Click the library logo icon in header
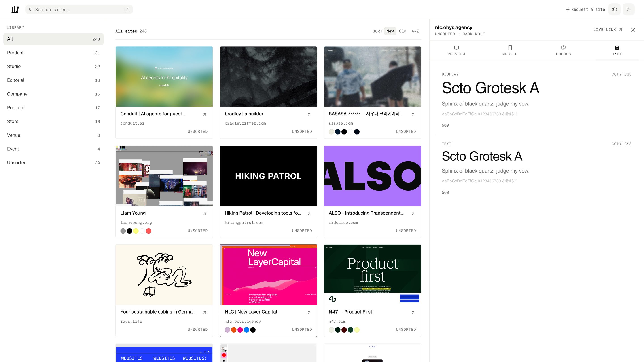 pyautogui.click(x=15, y=9)
